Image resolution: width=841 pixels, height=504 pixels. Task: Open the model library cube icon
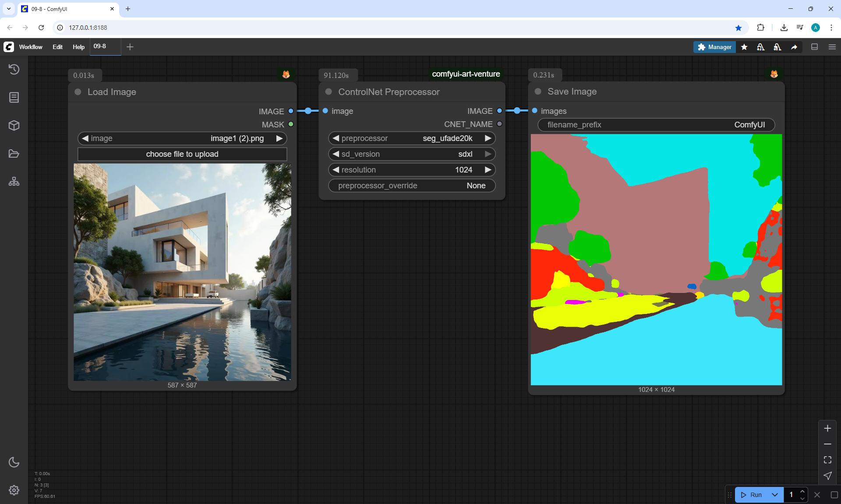pos(14,126)
